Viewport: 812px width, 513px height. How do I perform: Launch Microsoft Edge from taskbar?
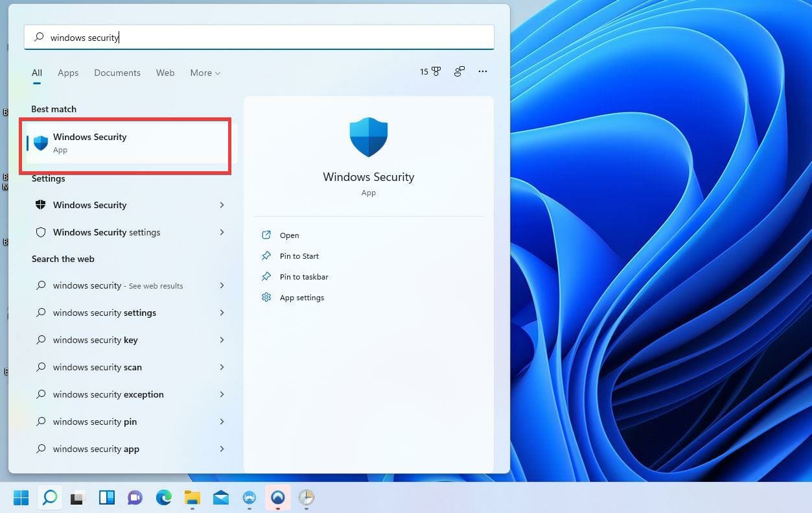click(163, 497)
